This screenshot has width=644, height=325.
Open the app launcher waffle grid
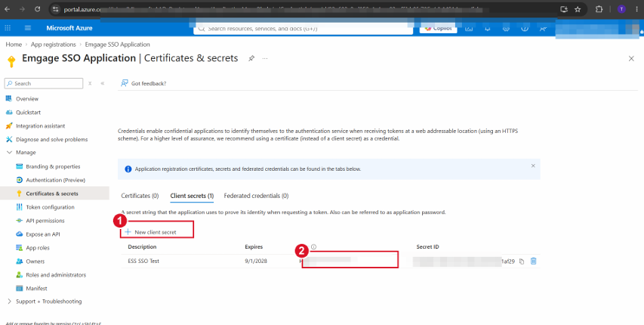pyautogui.click(x=8, y=28)
